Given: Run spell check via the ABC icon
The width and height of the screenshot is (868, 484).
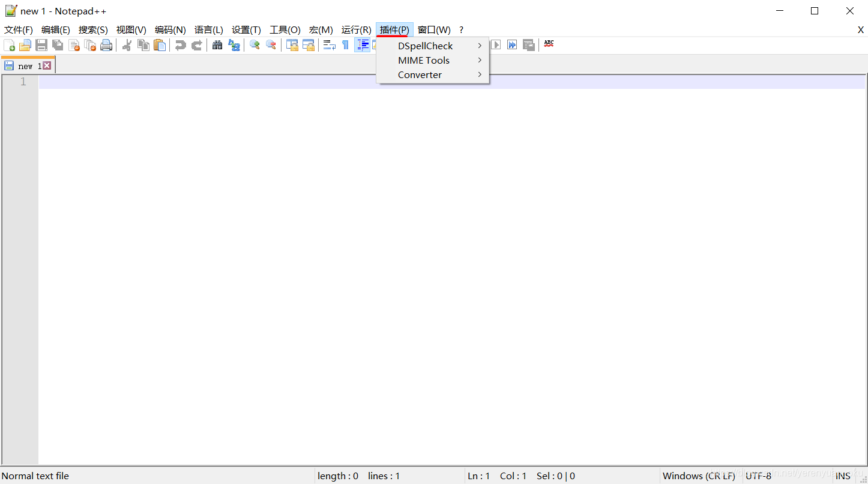Looking at the screenshot, I should click(548, 44).
